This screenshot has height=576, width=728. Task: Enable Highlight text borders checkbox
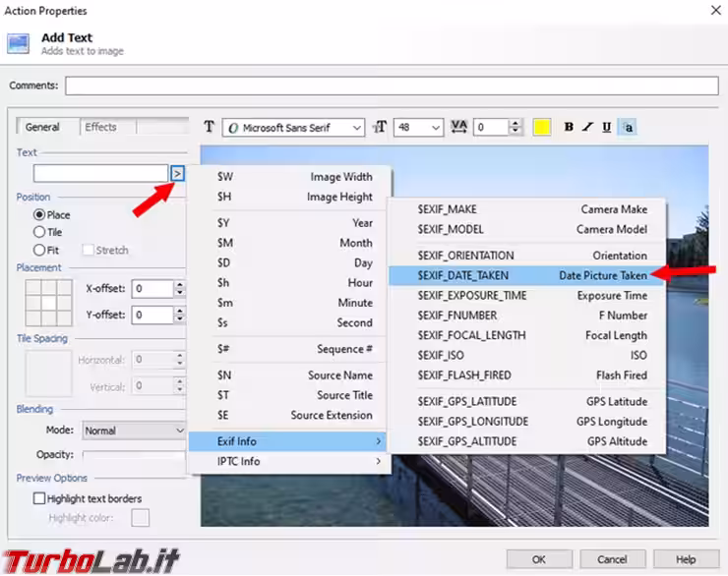click(x=40, y=498)
